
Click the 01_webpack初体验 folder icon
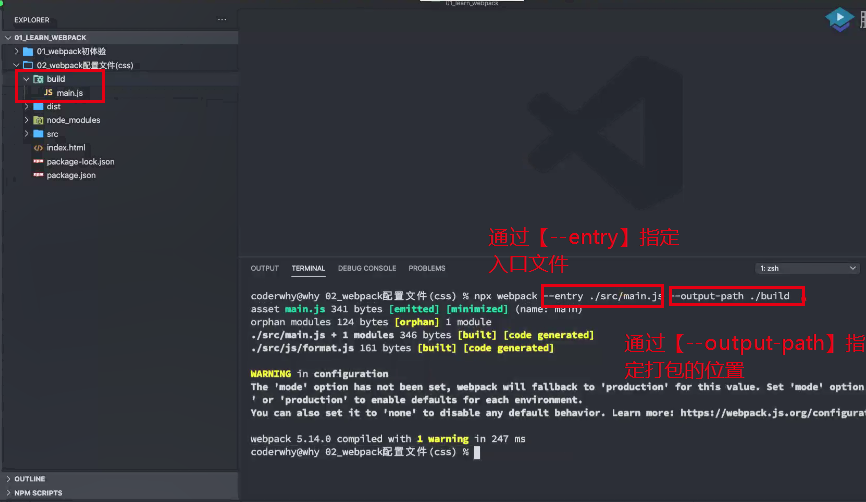28,51
